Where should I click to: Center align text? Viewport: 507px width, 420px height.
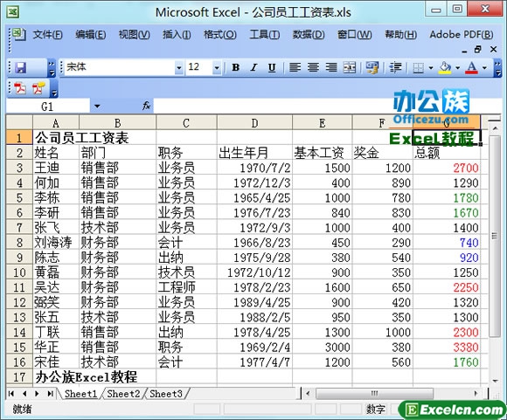[313, 67]
